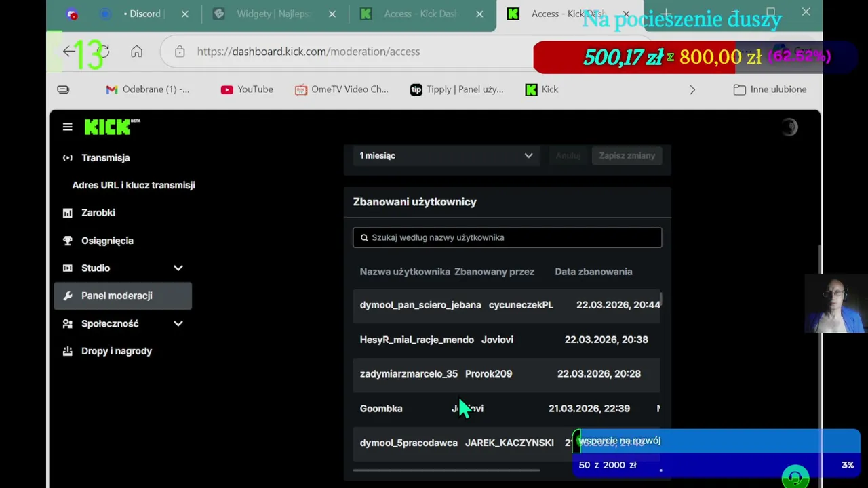Open the YouTube bookmark
Screen dimensions: 868x488
point(247,89)
